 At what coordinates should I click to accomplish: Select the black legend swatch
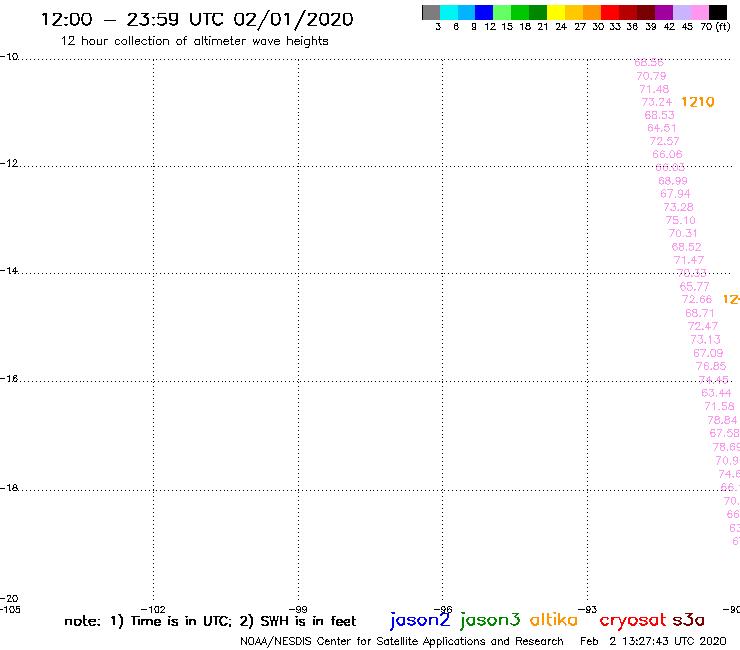pyautogui.click(x=718, y=12)
